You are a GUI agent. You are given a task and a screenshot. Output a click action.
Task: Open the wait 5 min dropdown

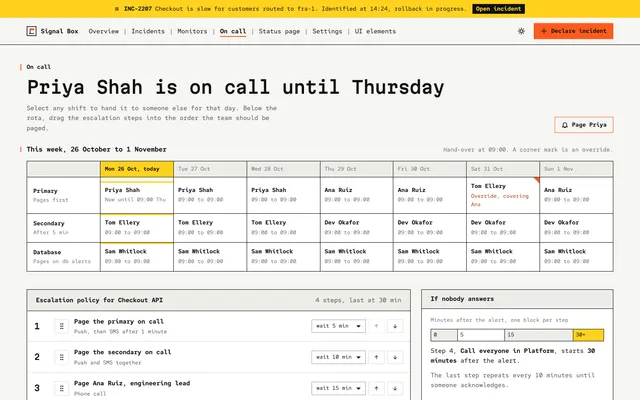(x=338, y=326)
